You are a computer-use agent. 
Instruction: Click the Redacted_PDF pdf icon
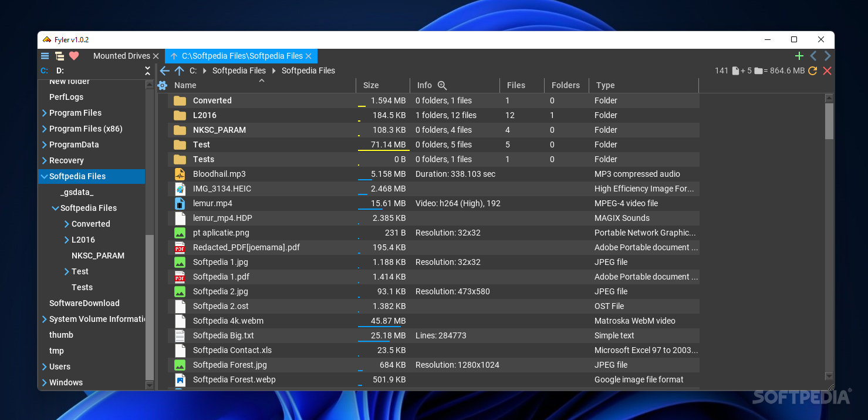tap(180, 247)
